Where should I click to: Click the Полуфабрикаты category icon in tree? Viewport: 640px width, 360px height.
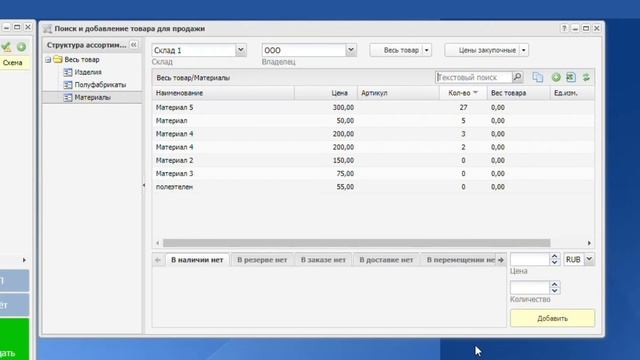point(68,85)
